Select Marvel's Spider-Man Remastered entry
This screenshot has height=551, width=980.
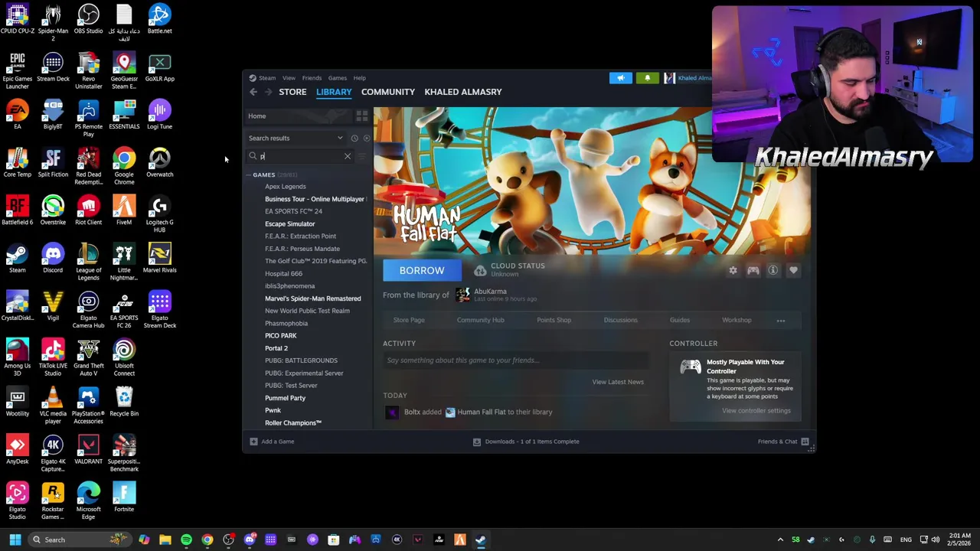coord(313,298)
